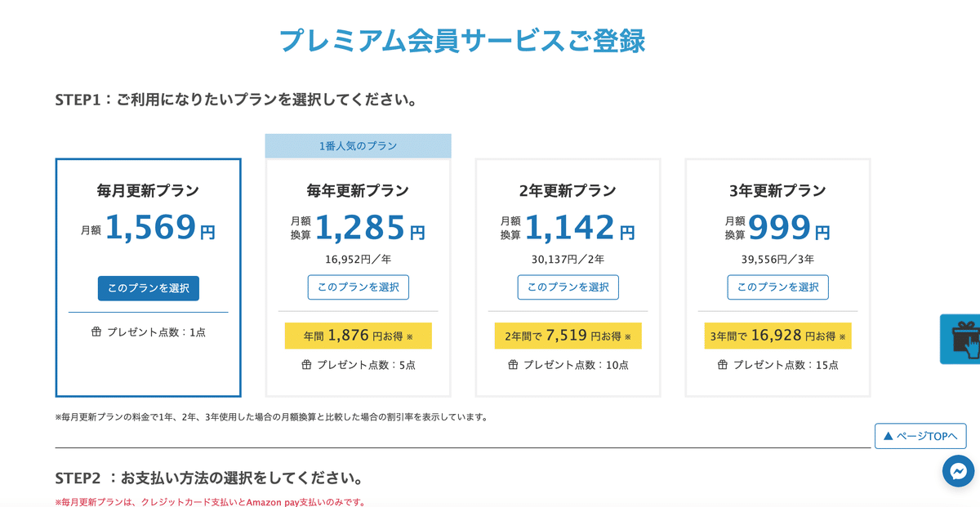Screen dimensions: 980x507
Task: Click the 3年間で 16,928 円お得 badge
Action: point(778,336)
